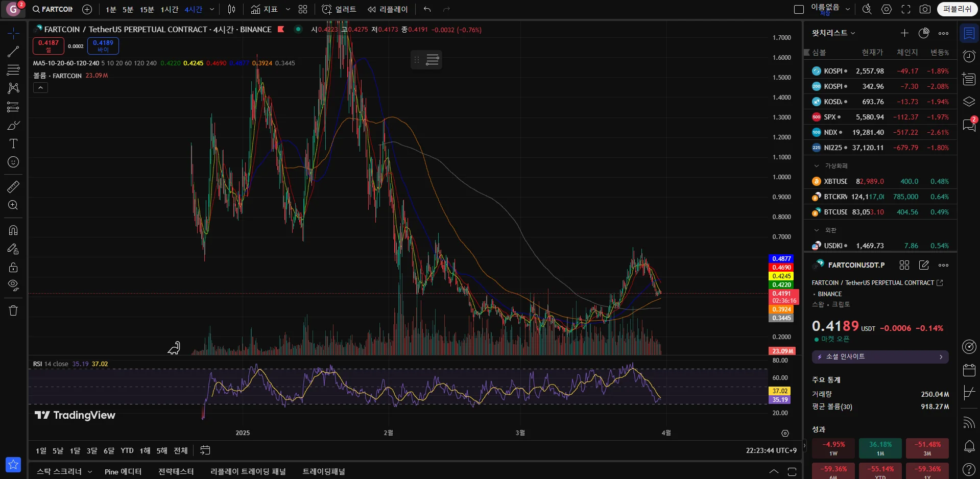The image size is (980, 479).
Task: Open the Pine 에디터 tab
Action: point(123,472)
